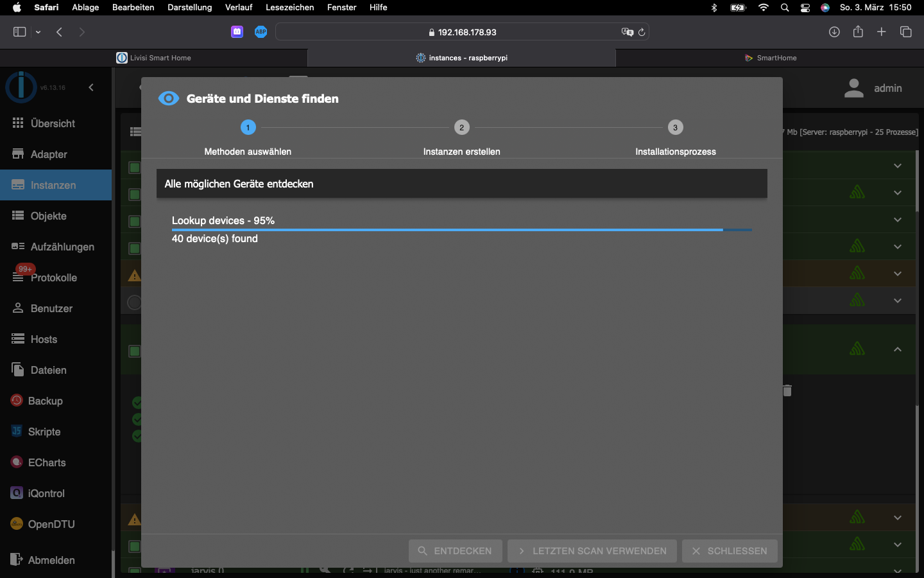924x578 pixels.
Task: Expand the second instance row chevron
Action: [898, 193]
